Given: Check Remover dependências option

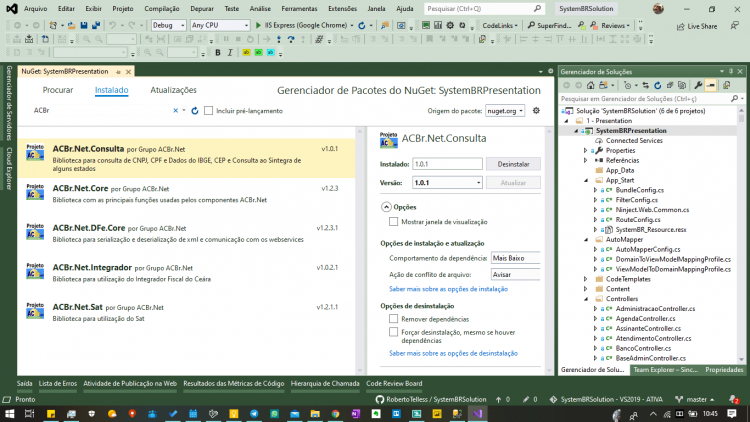Looking at the screenshot, I should tap(393, 319).
